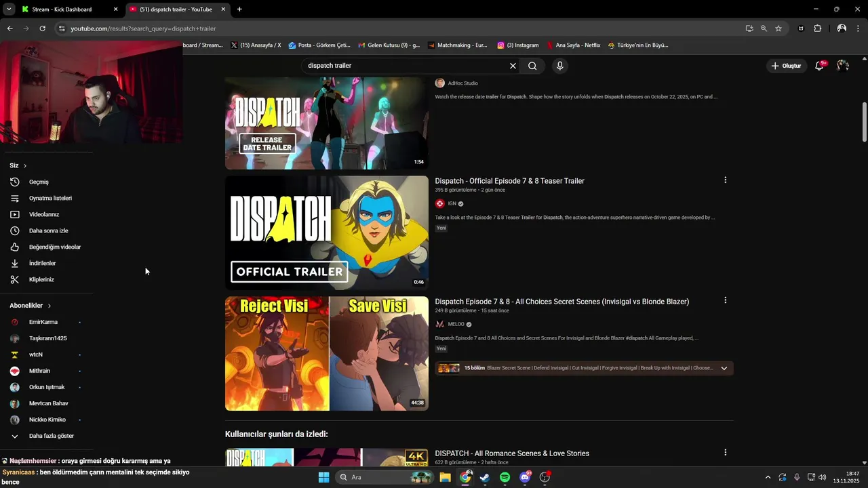Open Chrome profile avatar in toolbar
Viewport: 868px width, 488px height.
coord(842,28)
